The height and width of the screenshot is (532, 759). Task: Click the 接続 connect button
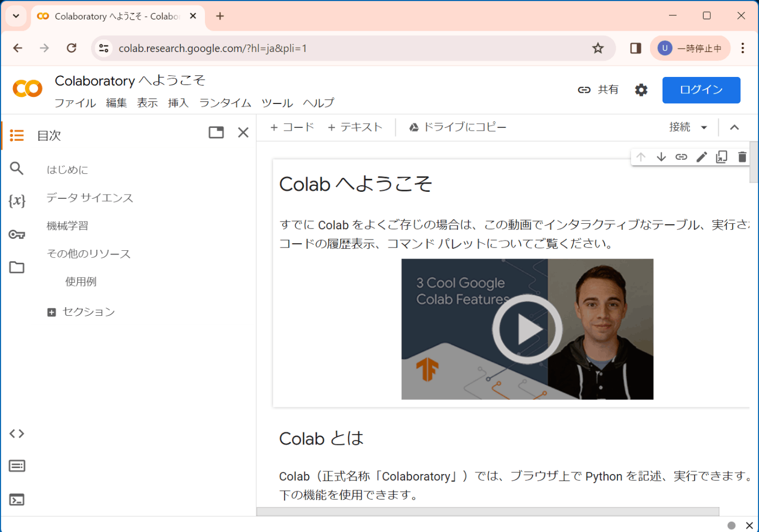tap(680, 127)
